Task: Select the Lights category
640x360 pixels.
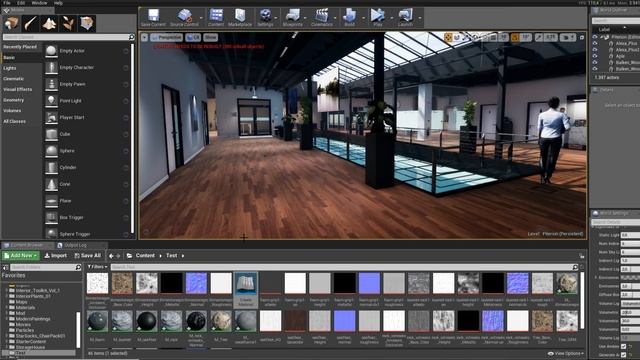Action: pyautogui.click(x=10, y=68)
